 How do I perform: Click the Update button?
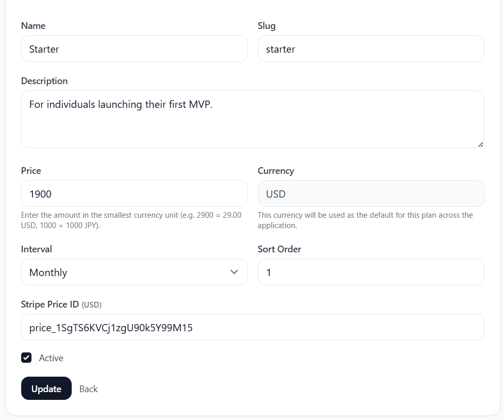[46, 389]
